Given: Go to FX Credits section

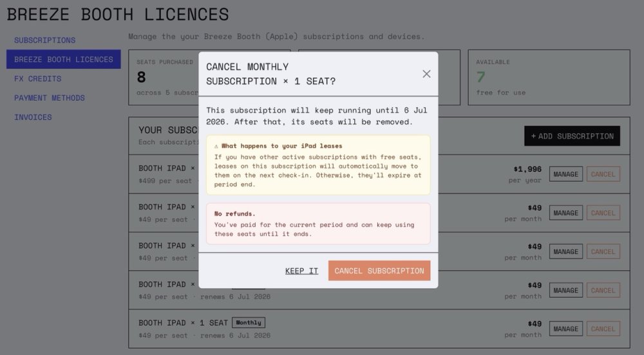Looking at the screenshot, I should 38,78.
